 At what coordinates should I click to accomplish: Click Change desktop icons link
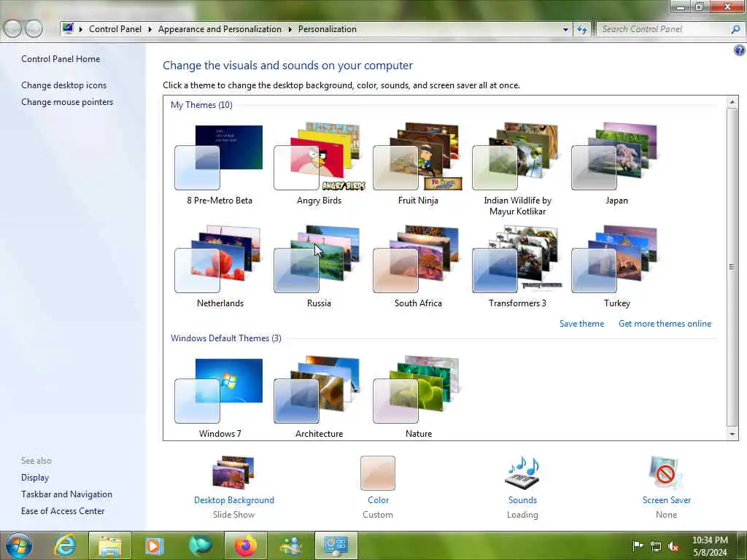coord(64,85)
